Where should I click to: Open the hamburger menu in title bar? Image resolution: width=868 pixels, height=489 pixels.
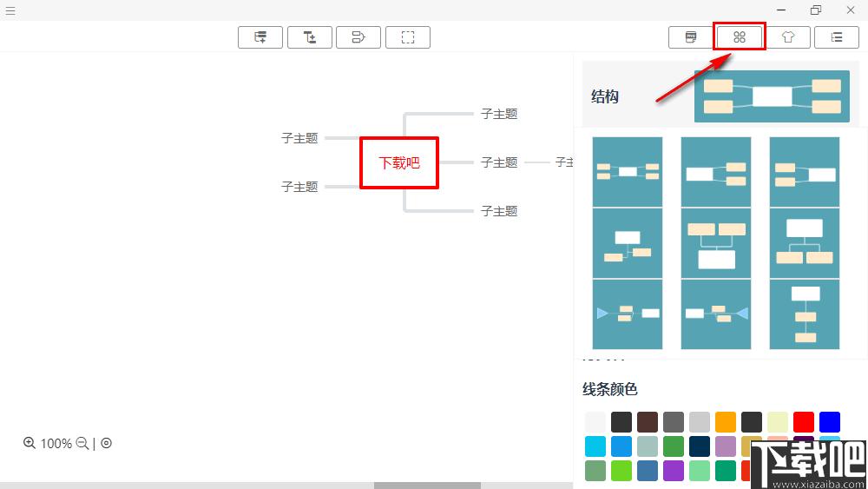[10, 10]
